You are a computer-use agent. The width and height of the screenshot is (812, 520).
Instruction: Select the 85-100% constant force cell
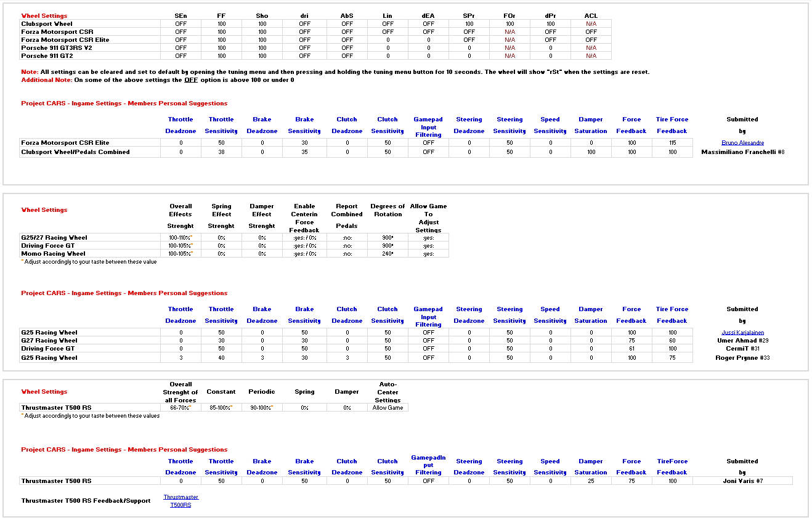tap(221, 408)
